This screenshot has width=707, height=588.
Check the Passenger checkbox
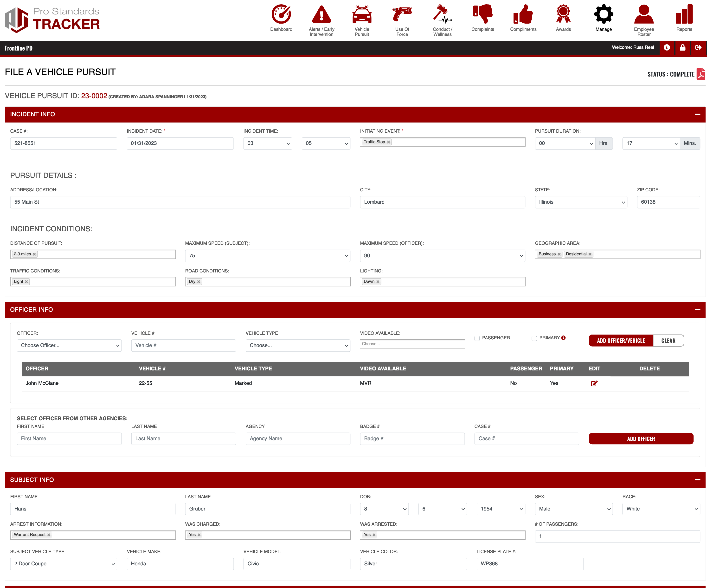click(x=477, y=338)
